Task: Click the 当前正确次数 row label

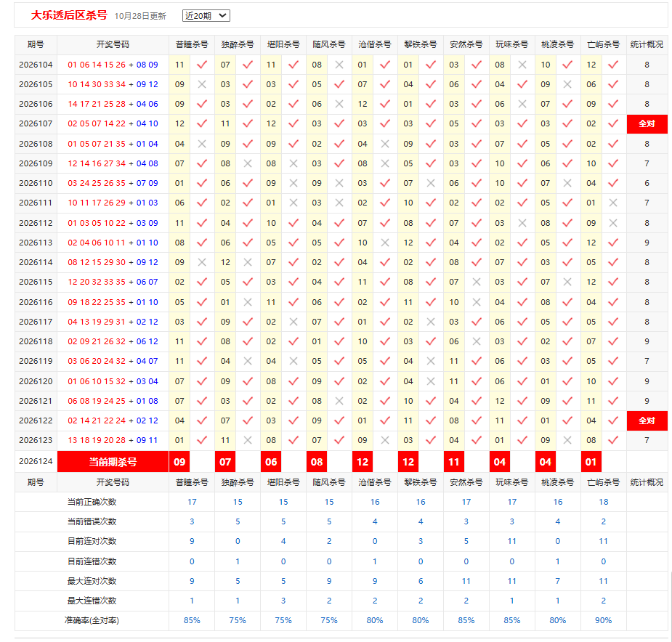Action: [x=92, y=502]
